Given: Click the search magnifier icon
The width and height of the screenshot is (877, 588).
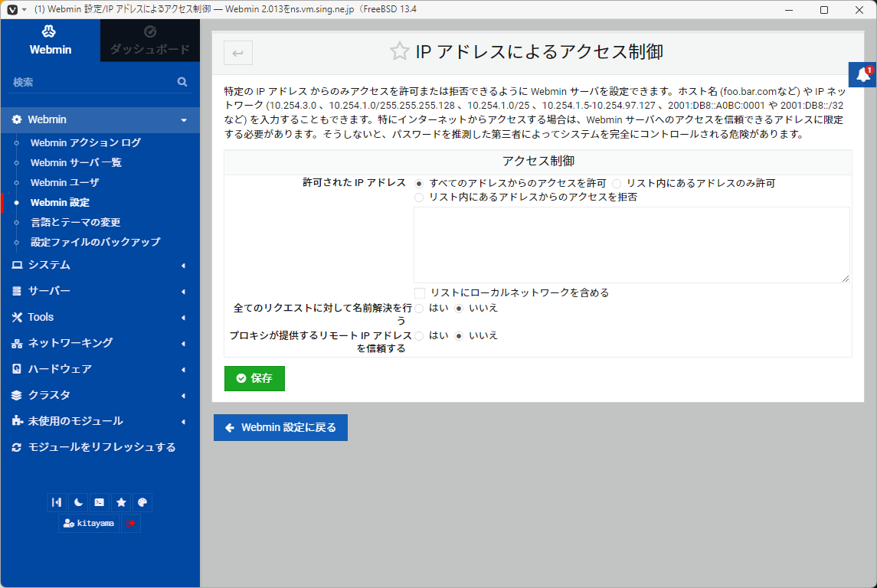Looking at the screenshot, I should (x=182, y=82).
